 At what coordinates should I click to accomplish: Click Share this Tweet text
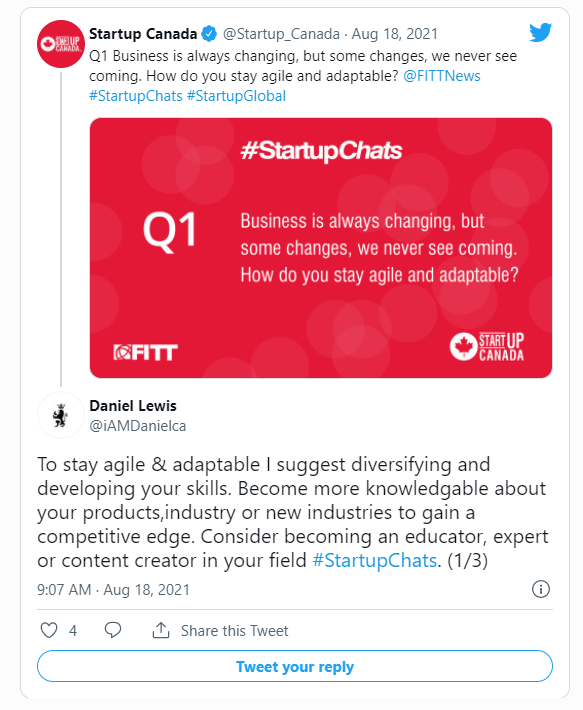[x=234, y=631]
